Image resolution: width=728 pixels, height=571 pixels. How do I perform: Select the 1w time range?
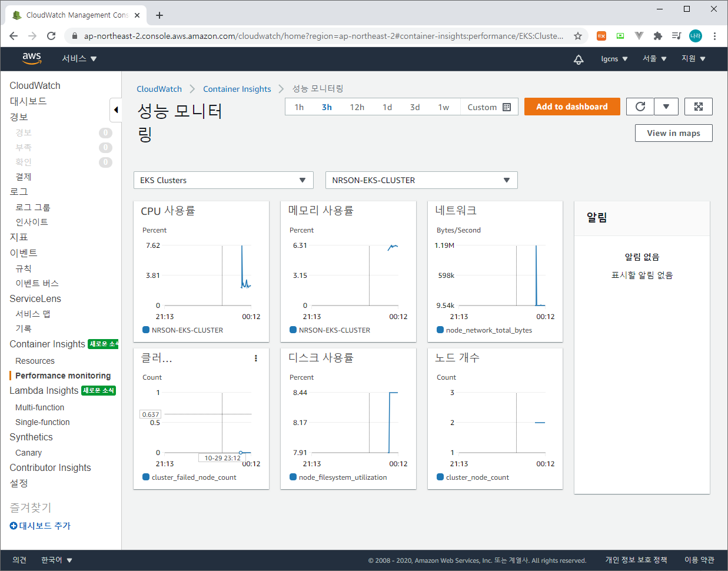(443, 107)
